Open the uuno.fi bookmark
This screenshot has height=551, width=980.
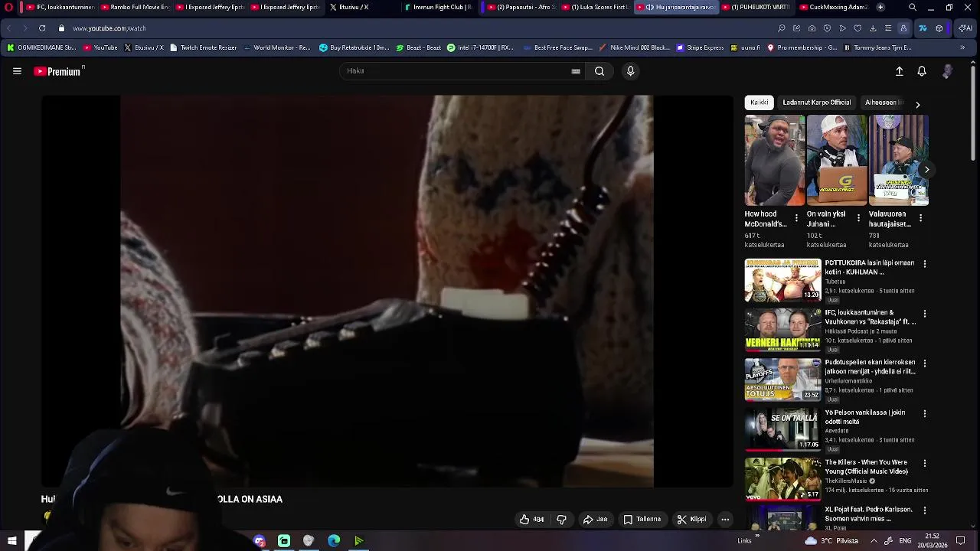(x=744, y=47)
